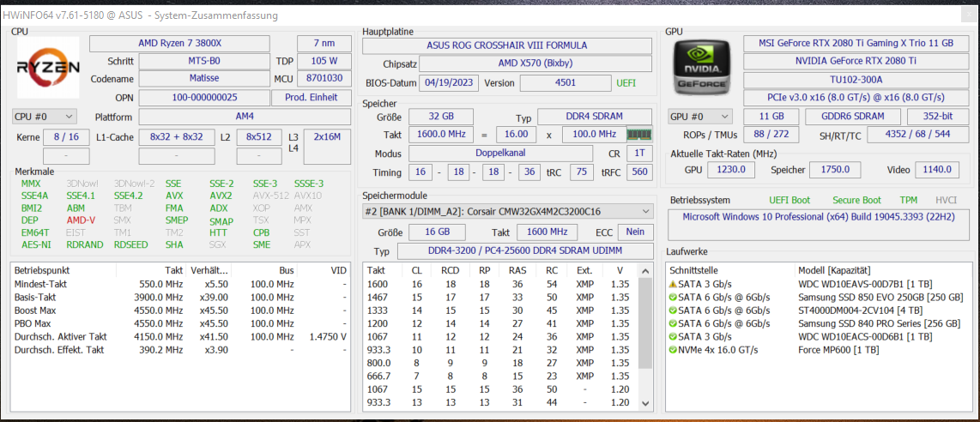Click the ASUS ROG CROSSHAIR VIII FORMULA field
Viewport: 980px width, 422px height.
point(507,45)
